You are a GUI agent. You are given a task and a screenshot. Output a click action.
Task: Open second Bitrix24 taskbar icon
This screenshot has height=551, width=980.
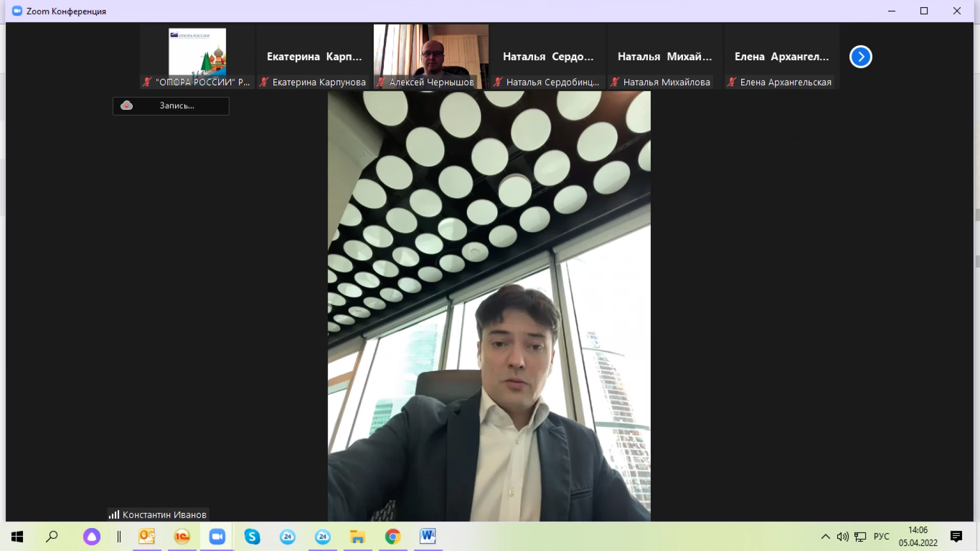click(323, 536)
